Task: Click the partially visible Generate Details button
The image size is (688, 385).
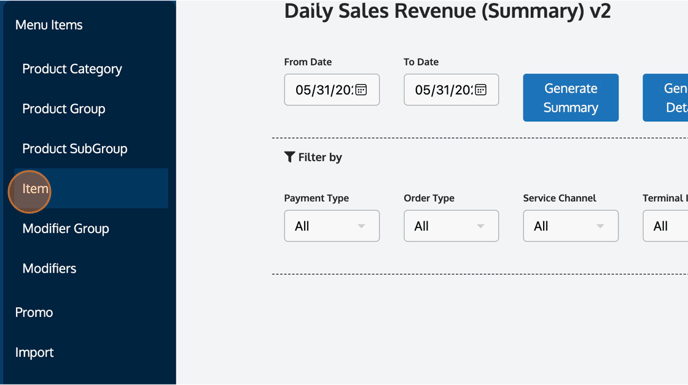Action: (666, 97)
